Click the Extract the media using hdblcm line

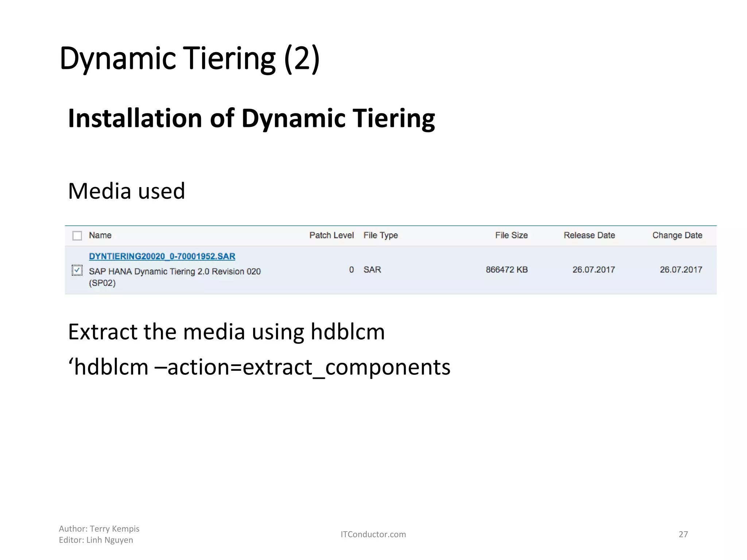tap(227, 332)
